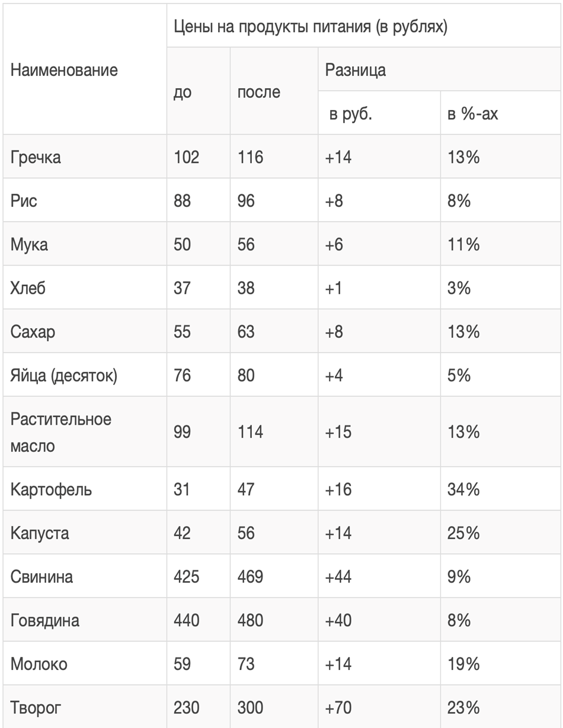Click the "после" price 38 for Хлеб
The width and height of the screenshot is (563, 728).
click(x=246, y=288)
